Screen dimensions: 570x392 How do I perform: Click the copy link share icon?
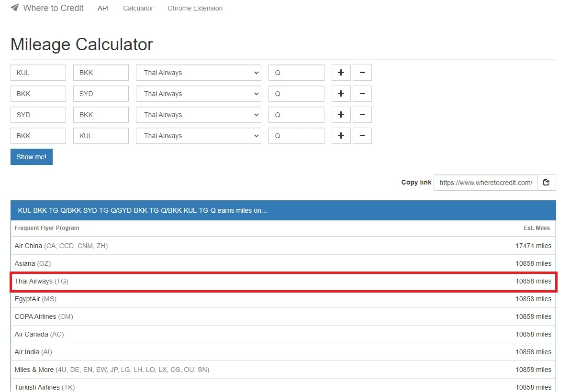click(546, 183)
